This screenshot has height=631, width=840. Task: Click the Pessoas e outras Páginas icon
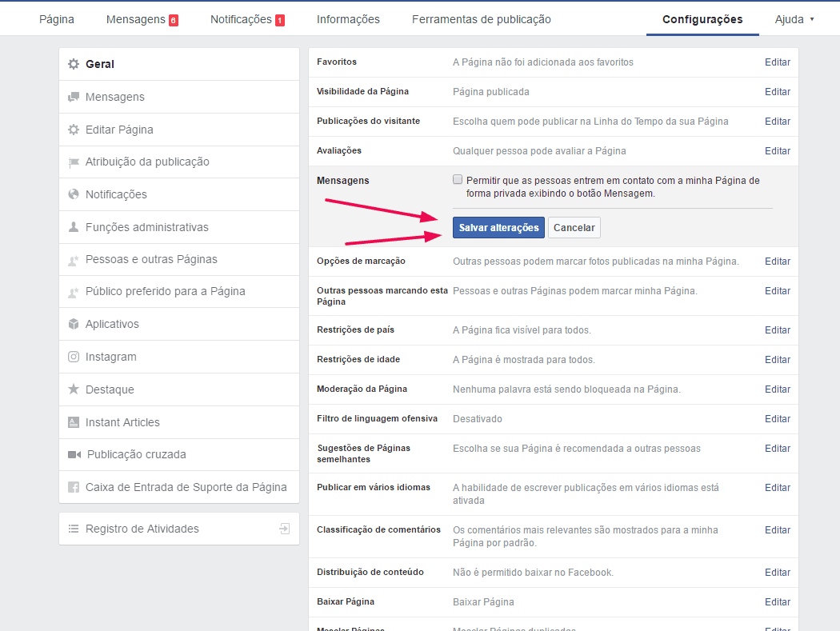(74, 260)
